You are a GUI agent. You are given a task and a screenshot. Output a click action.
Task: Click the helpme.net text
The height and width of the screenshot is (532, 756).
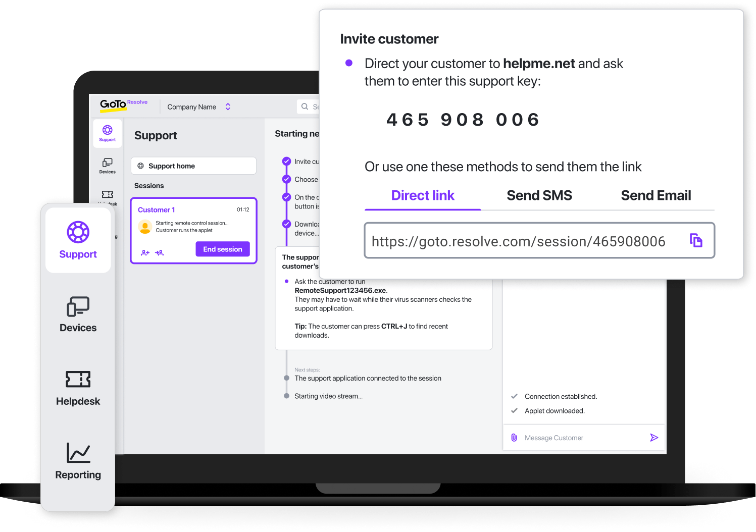pyautogui.click(x=539, y=64)
